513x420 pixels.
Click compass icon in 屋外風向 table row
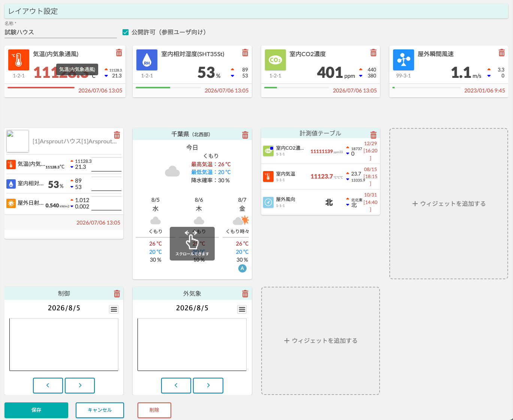268,203
